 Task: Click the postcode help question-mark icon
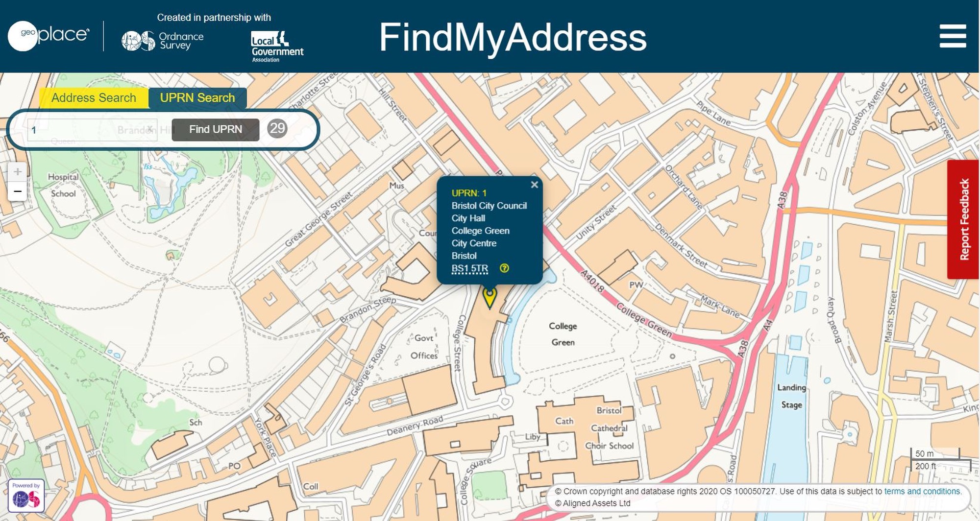click(x=504, y=268)
